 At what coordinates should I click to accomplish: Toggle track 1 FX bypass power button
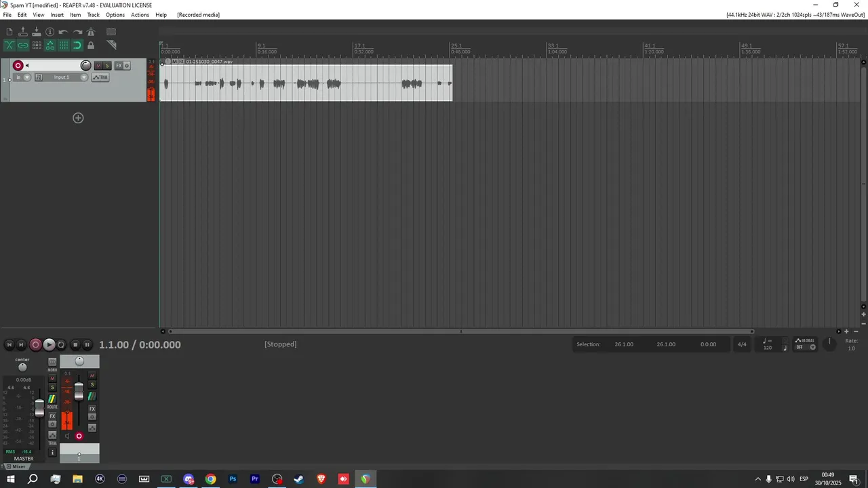tap(127, 66)
